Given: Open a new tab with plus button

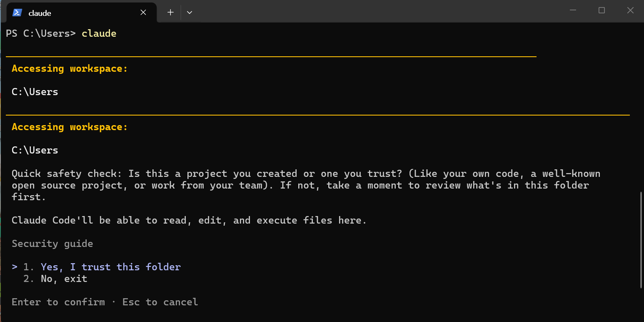Looking at the screenshot, I should (170, 13).
